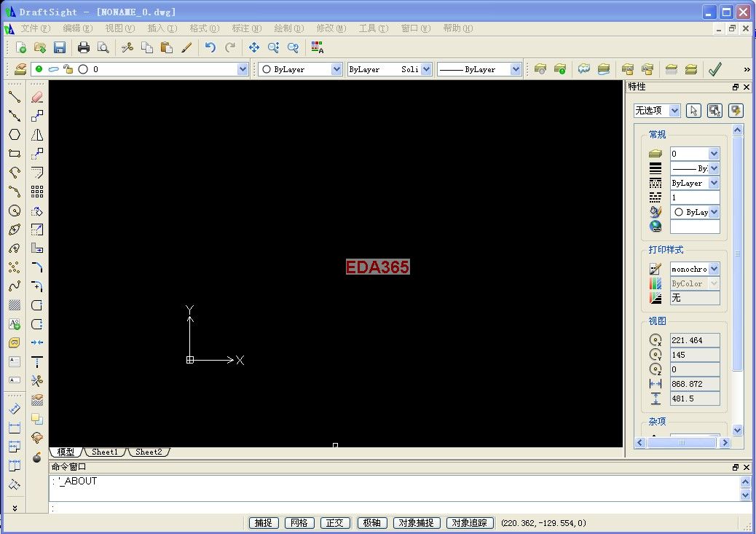
Task: Click the Properties painter brush icon
Action: pos(186,47)
